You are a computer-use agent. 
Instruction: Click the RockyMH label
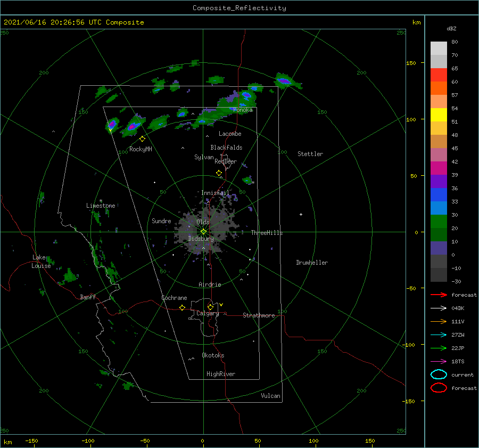point(141,149)
